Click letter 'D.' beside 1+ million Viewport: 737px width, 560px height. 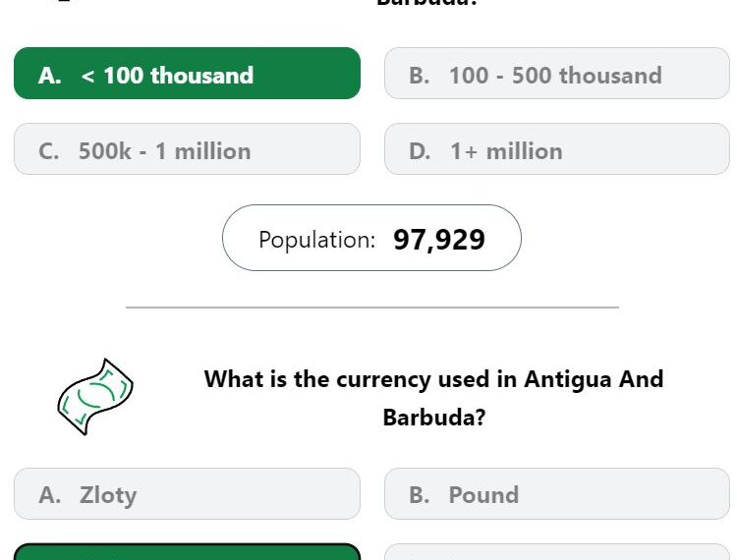pyautogui.click(x=420, y=151)
